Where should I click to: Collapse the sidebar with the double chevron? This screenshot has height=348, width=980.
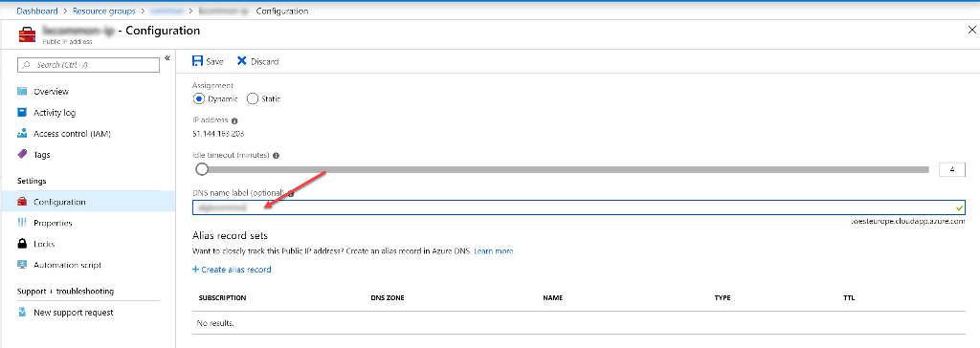coord(167,58)
